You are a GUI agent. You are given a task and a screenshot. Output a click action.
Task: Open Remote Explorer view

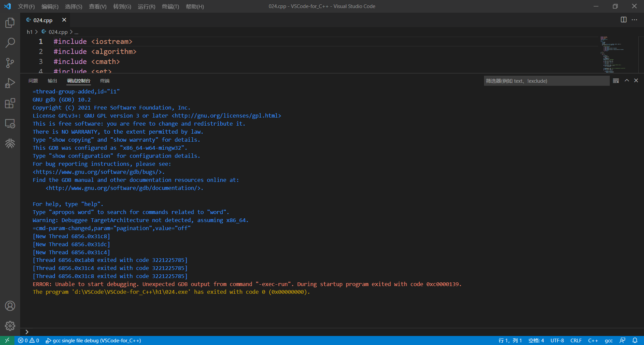[10, 123]
